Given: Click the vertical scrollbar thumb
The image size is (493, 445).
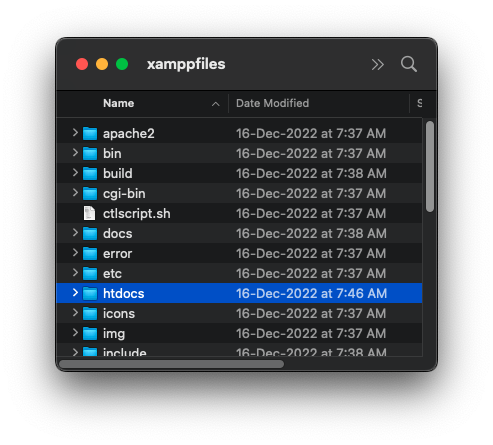Looking at the screenshot, I should pyautogui.click(x=430, y=166).
